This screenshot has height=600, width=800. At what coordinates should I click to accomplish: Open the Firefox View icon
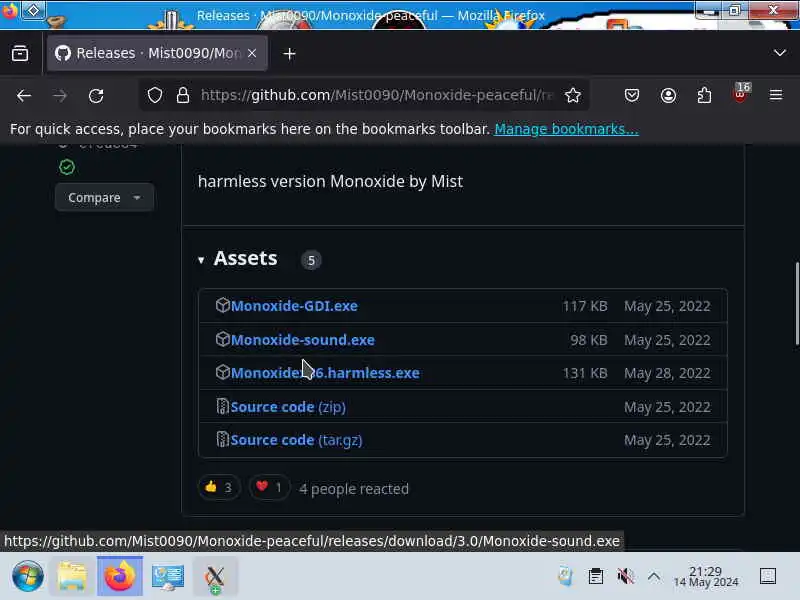tap(20, 53)
